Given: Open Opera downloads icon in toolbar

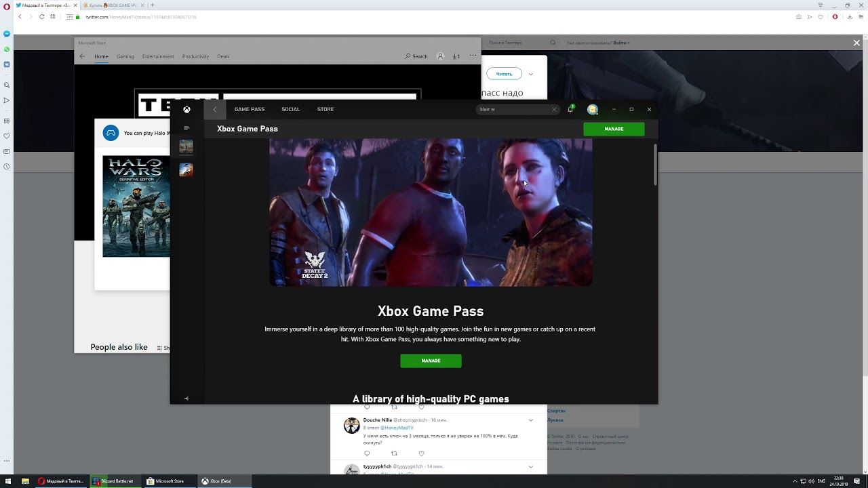Looking at the screenshot, I should pos(850,17).
